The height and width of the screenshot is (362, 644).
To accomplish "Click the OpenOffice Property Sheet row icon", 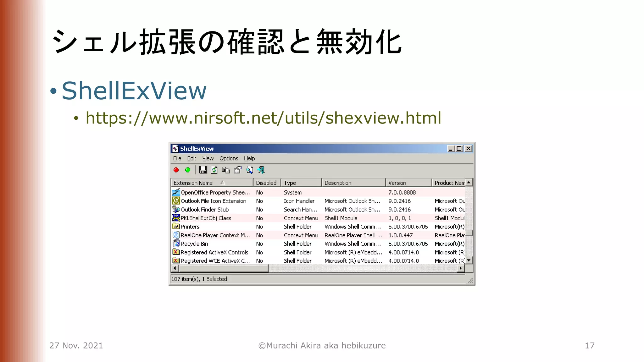I will coord(176,192).
